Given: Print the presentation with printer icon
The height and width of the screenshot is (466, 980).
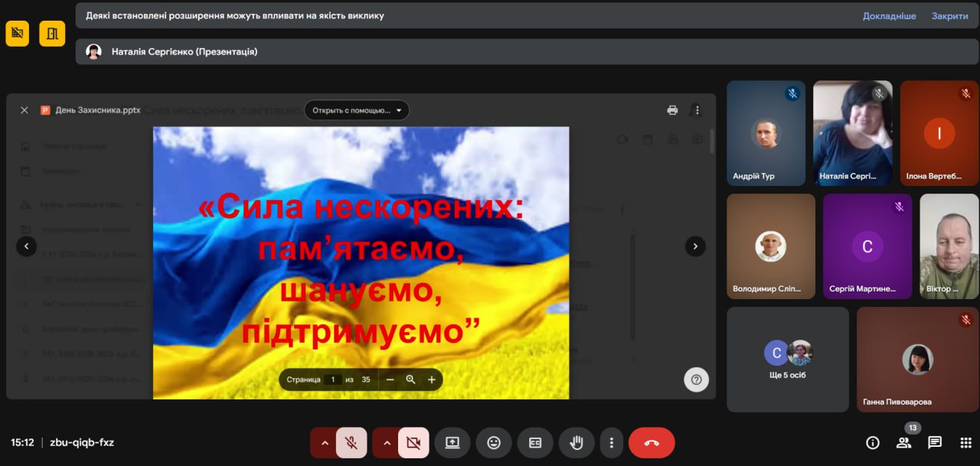Looking at the screenshot, I should pyautogui.click(x=672, y=110).
